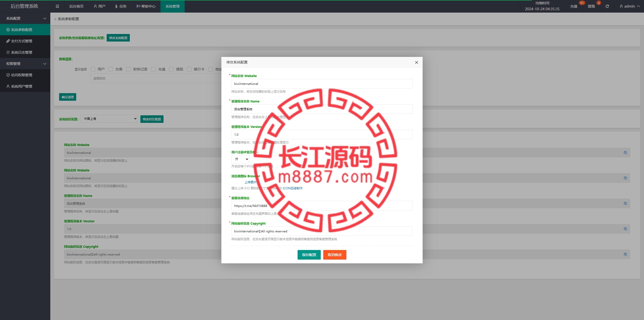Viewport: 644px width, 320px height.
Task: Open 充值 notifications with badge 91
Action: pos(574,6)
